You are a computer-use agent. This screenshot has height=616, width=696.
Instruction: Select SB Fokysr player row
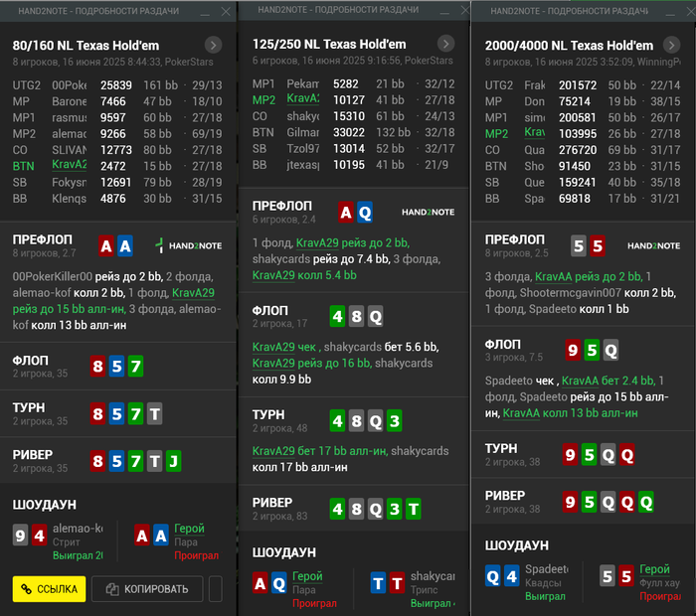click(x=117, y=182)
